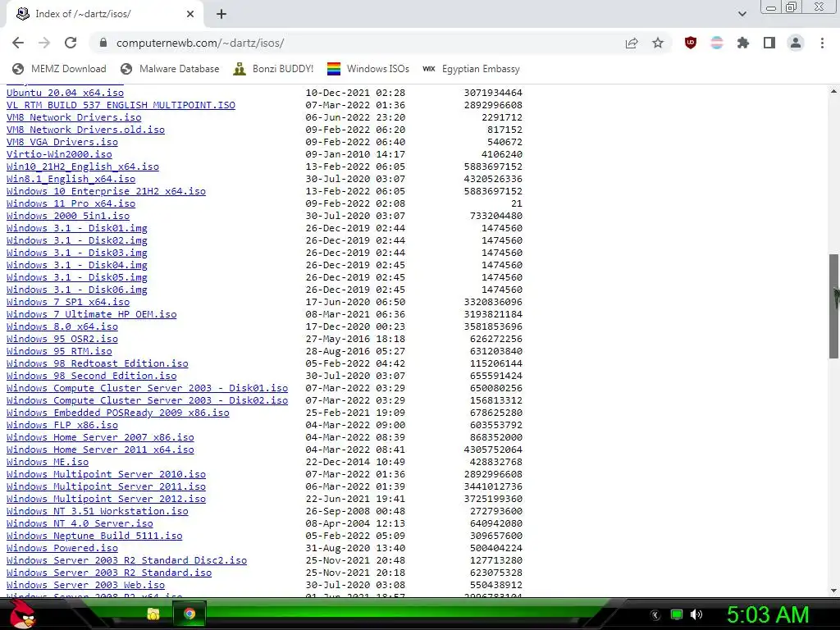Download Windows_FLP_x86.iso
840x630 pixels.
pos(62,426)
